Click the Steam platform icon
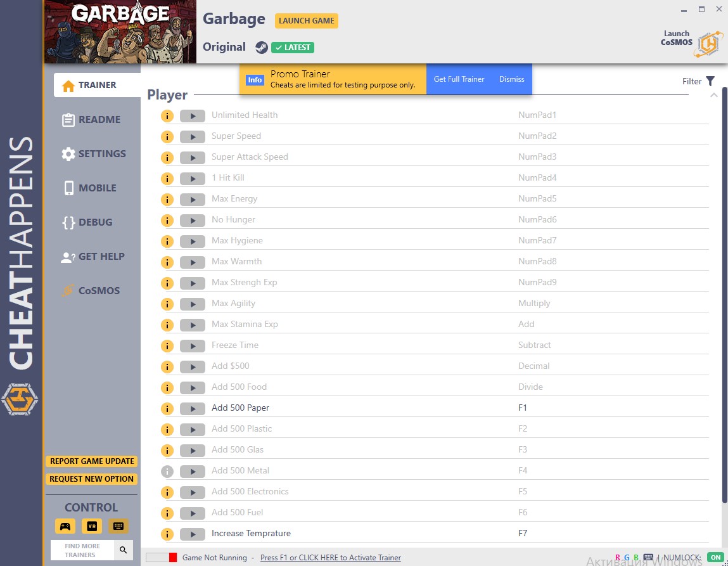The image size is (728, 566). [262, 48]
